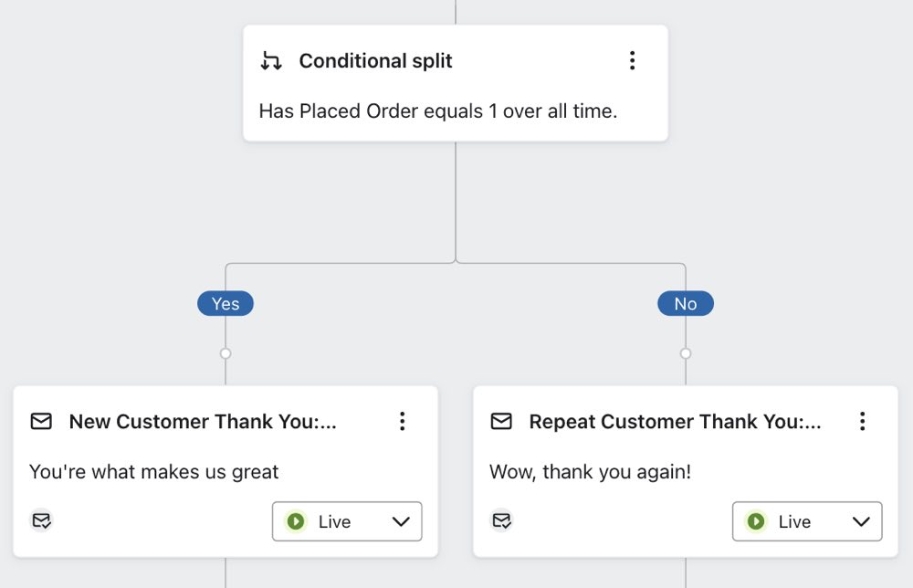Viewport: 913px width, 588px height.
Task: Select the envelope icon on Repeat Customer Thank You
Action: point(501,422)
